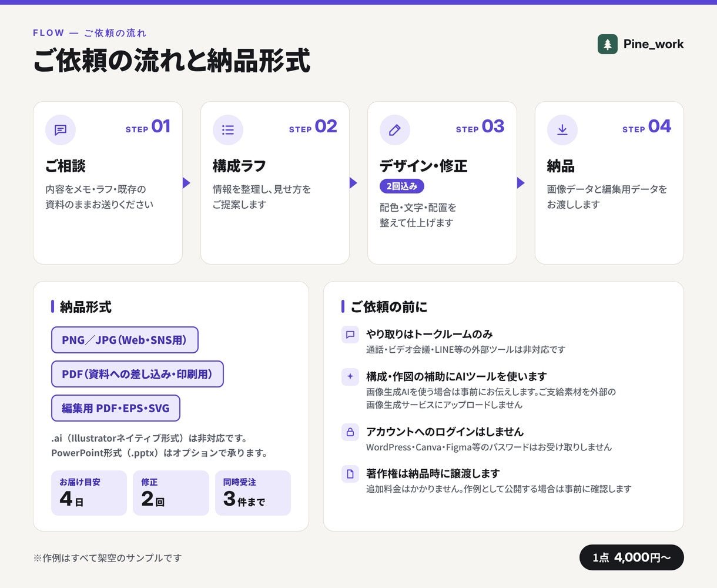The height and width of the screenshot is (588, 717).
Task: Click the デザイン・修正 step title
Action: point(424,166)
